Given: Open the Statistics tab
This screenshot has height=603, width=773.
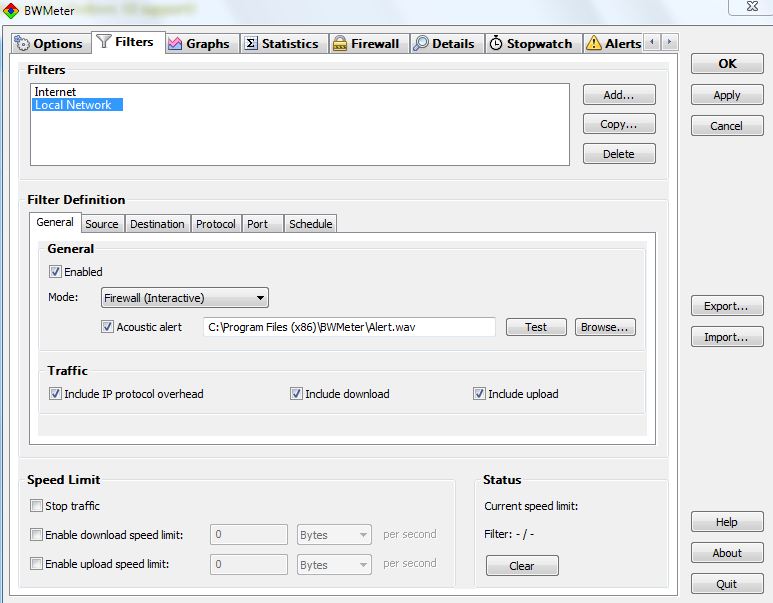Looking at the screenshot, I should (284, 43).
